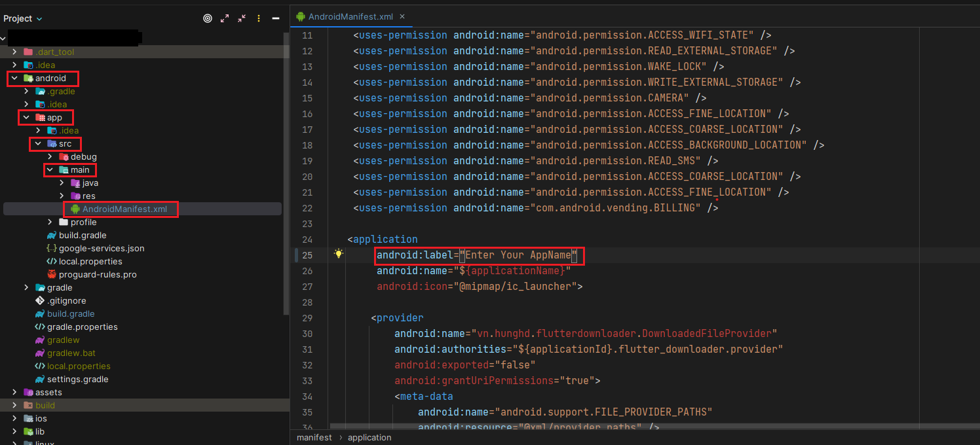Image resolution: width=980 pixels, height=445 pixels.
Task: Collapse the android folder chevron
Action: coord(14,79)
